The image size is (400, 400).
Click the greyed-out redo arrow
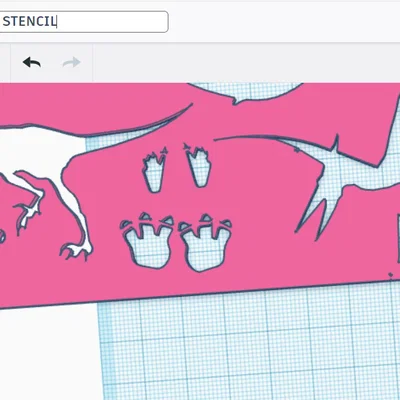(x=72, y=62)
